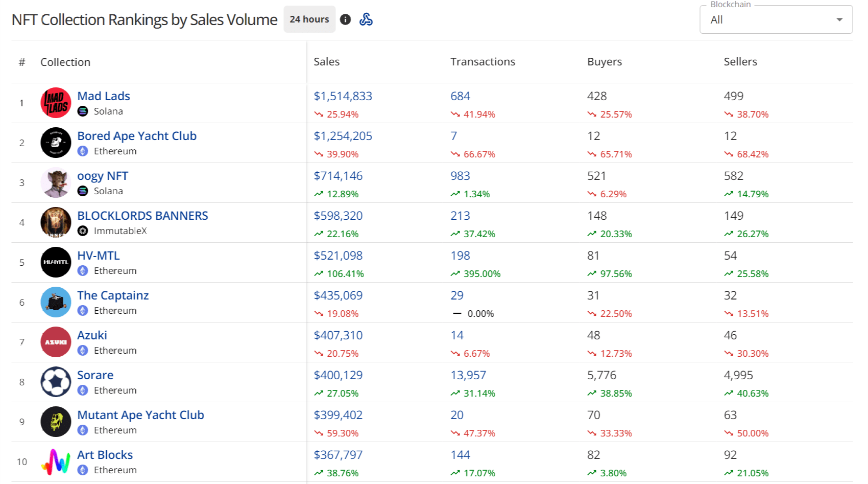This screenshot has height=484, width=868.
Task: Click the Azuki red circle logo
Action: click(x=56, y=342)
